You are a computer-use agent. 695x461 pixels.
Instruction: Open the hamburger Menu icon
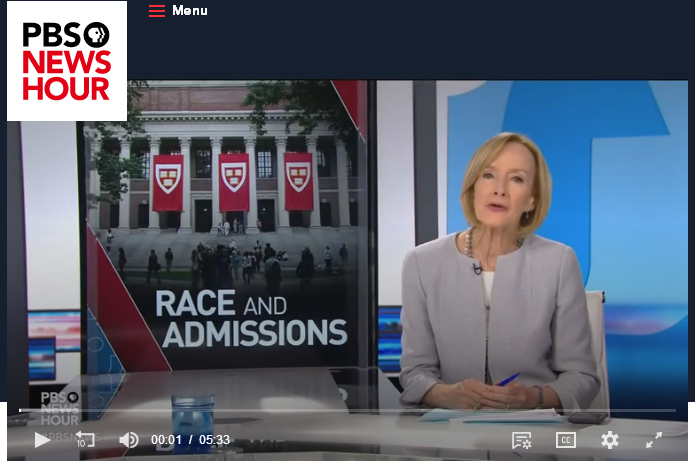point(157,11)
